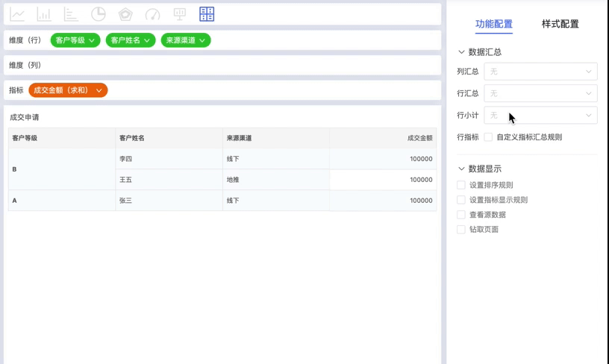This screenshot has width=609, height=364.
Task: Click the 成交金额（求和） metric tag
Action: [68, 90]
